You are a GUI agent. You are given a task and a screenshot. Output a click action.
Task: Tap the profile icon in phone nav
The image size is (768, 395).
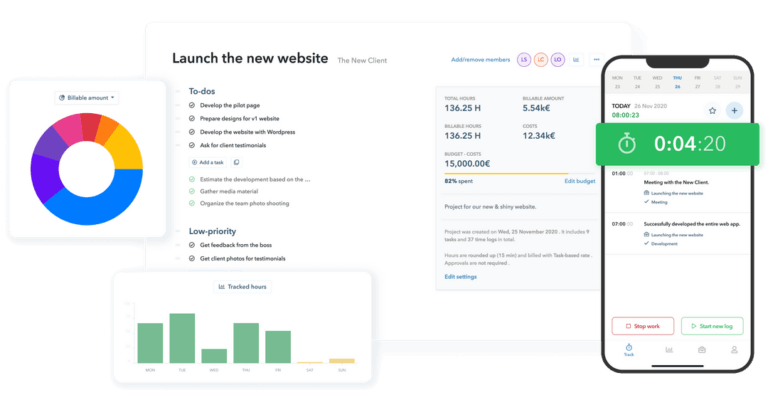pos(734,350)
